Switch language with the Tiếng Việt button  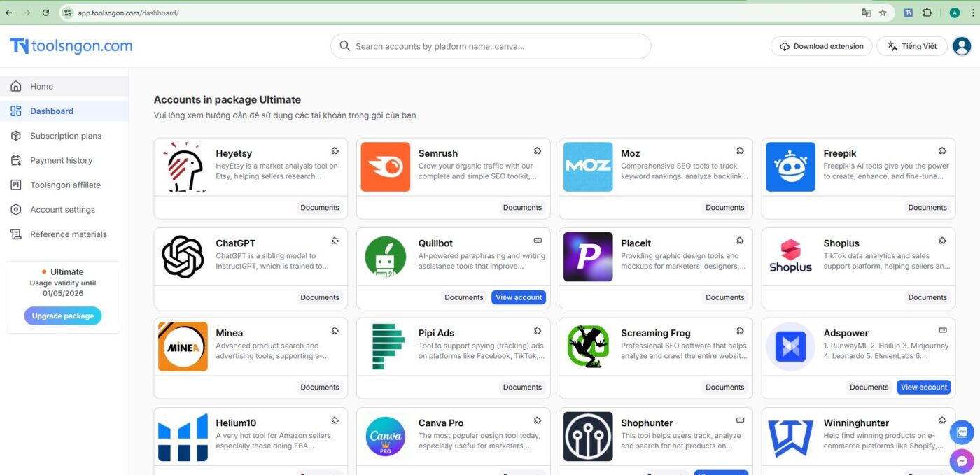click(x=912, y=46)
